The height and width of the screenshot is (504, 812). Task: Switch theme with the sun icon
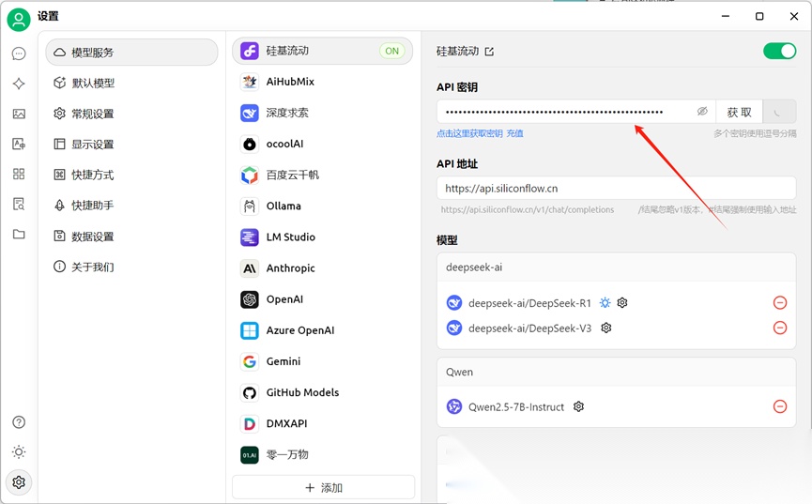(19, 452)
